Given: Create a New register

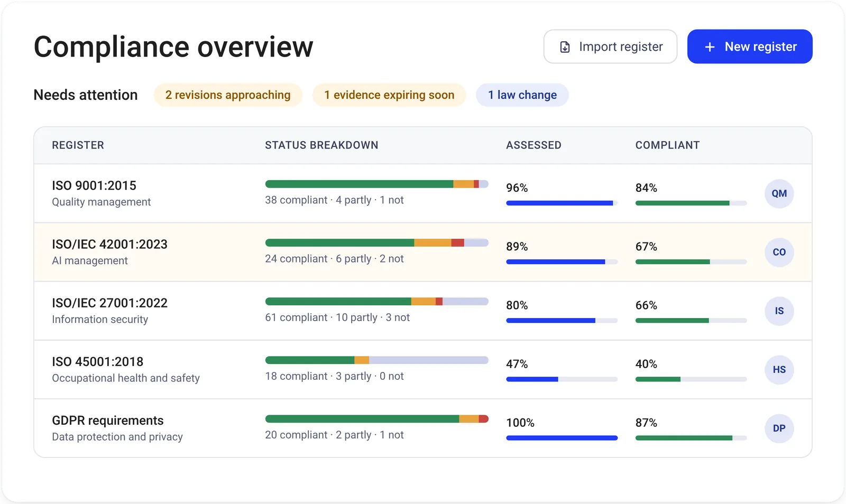Looking at the screenshot, I should [x=750, y=46].
